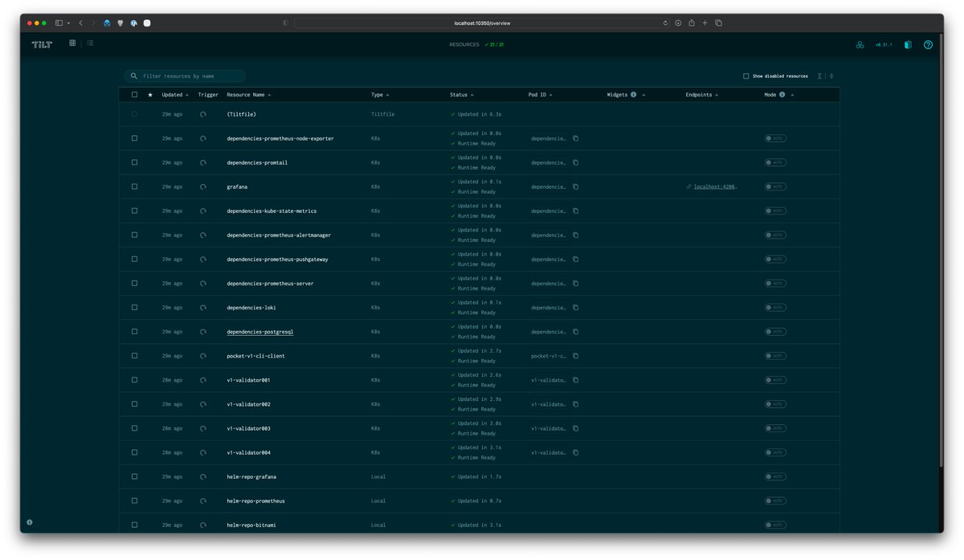Select the checkbox for v1-validator001 row
Viewport: 964px width, 560px height.
point(134,379)
